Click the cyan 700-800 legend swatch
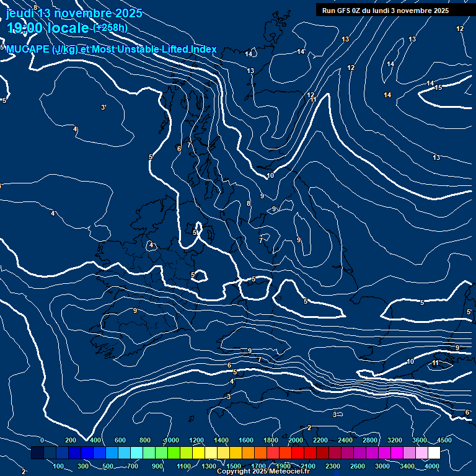 click(x=136, y=452)
